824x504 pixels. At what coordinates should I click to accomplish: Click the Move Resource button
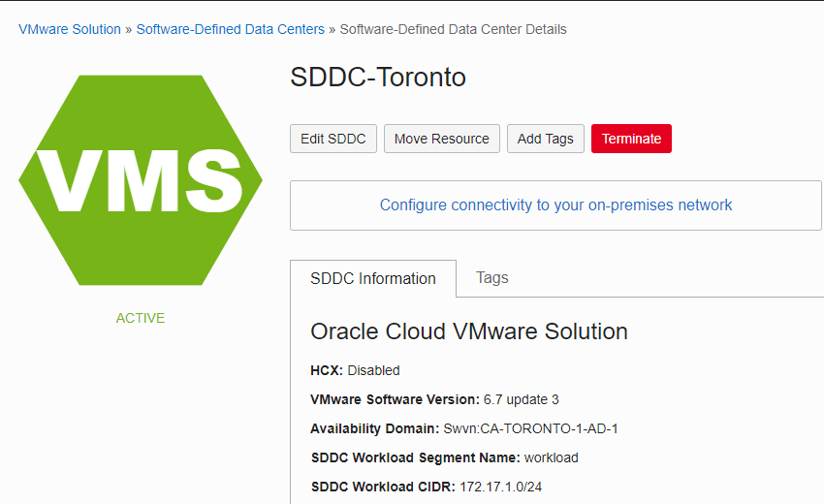tap(441, 139)
